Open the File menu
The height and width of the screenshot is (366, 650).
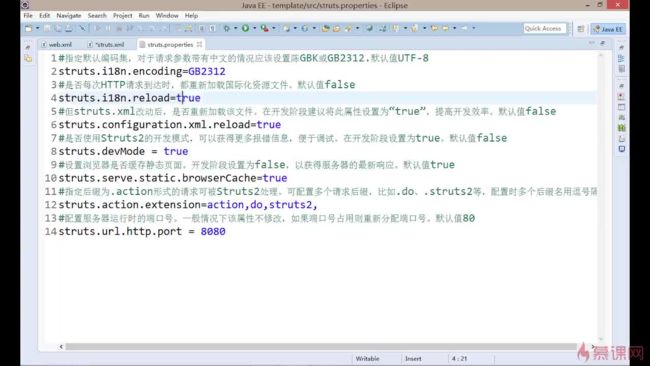(28, 16)
